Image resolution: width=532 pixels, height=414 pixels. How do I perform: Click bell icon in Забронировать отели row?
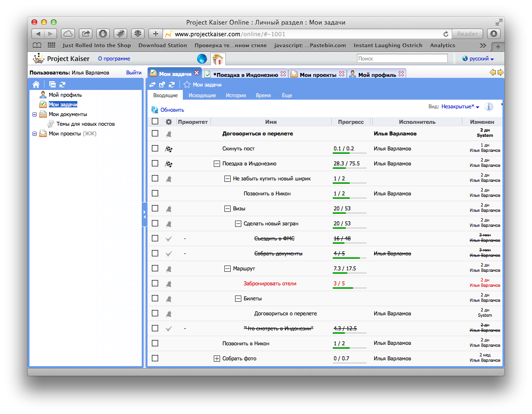(169, 284)
